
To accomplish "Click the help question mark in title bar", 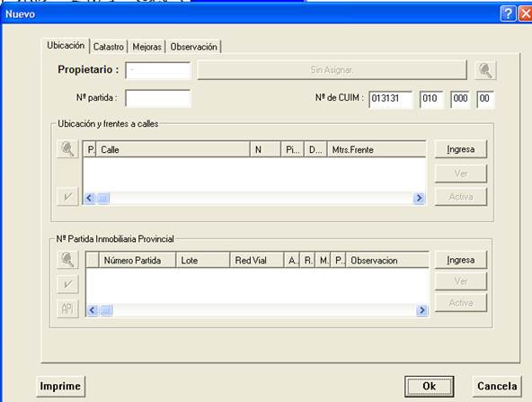I will 508,13.
